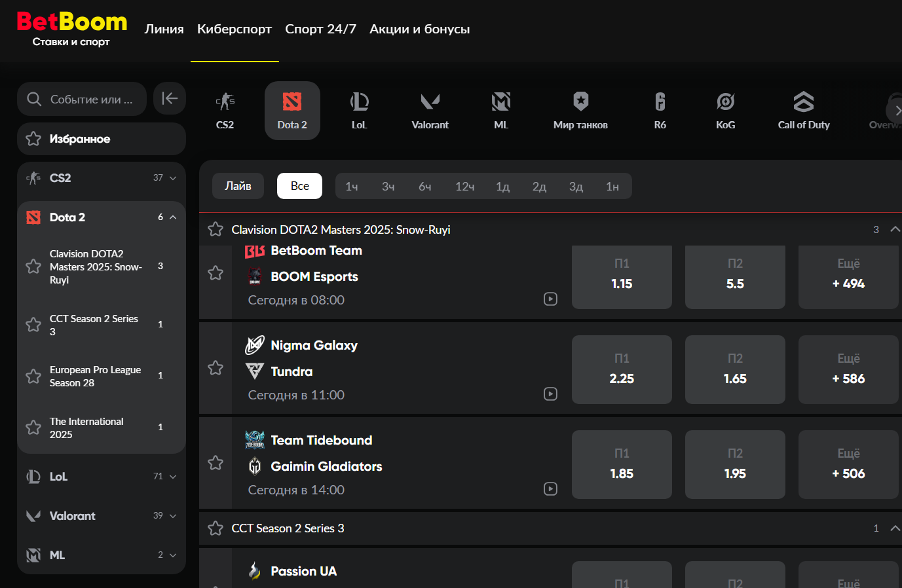The image size is (902, 588).
Task: Collapse Dota 2 section in sidebar
Action: 173,217
